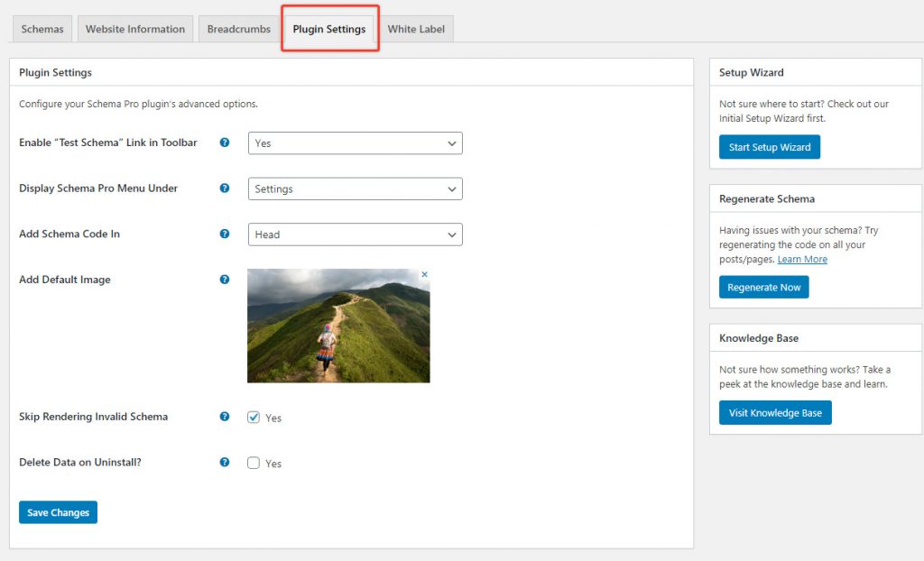This screenshot has width=924, height=561.
Task: View help for Add Schema Code In
Action: tap(224, 234)
